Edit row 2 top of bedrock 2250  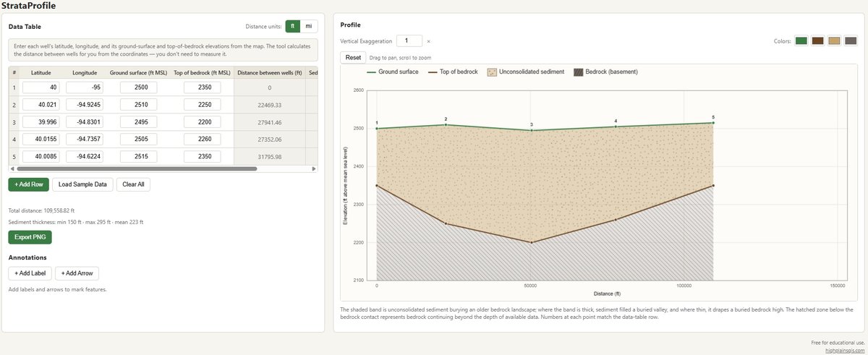[203, 105]
